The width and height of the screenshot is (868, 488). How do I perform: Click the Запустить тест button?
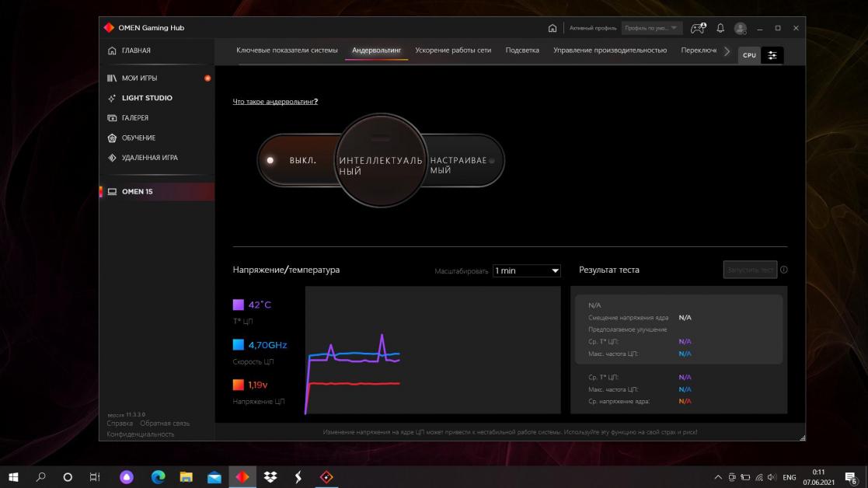750,270
